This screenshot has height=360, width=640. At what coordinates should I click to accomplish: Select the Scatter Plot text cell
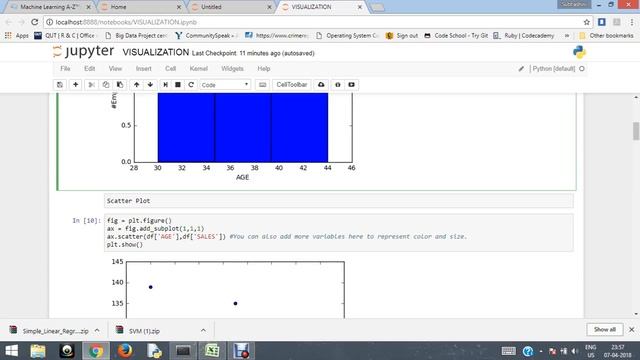(x=339, y=201)
